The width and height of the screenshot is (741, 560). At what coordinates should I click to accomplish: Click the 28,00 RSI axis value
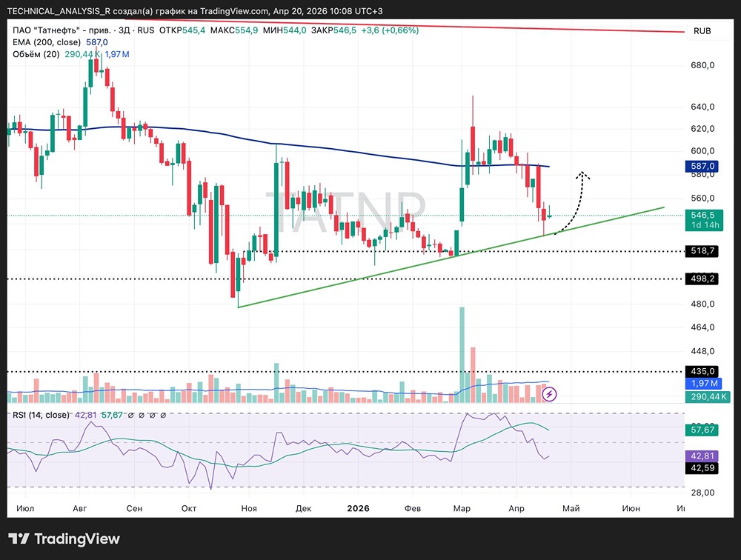pos(702,493)
